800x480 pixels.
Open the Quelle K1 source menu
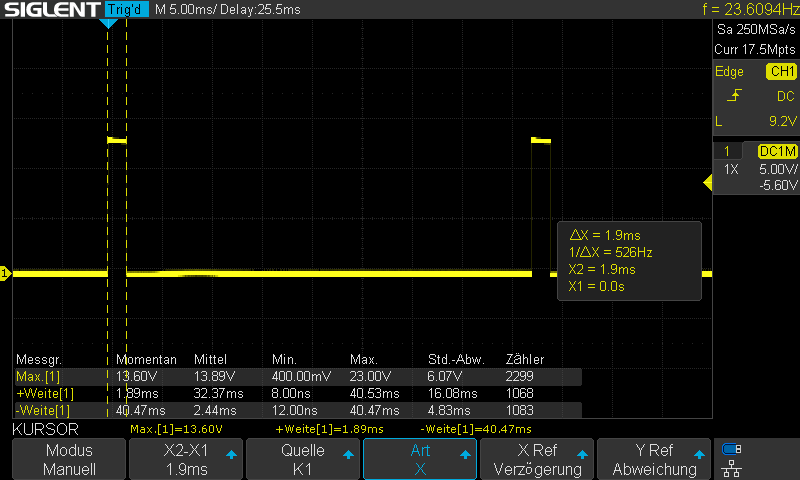(303, 459)
